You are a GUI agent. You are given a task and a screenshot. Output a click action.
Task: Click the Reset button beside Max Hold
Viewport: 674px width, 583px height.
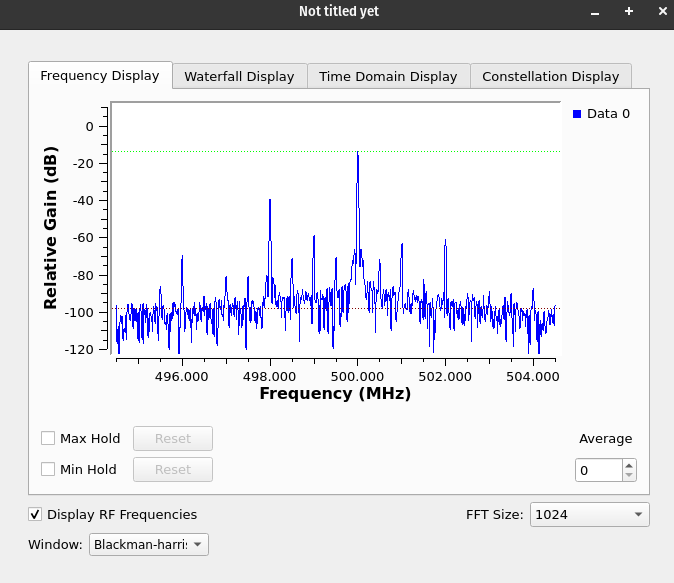173,439
